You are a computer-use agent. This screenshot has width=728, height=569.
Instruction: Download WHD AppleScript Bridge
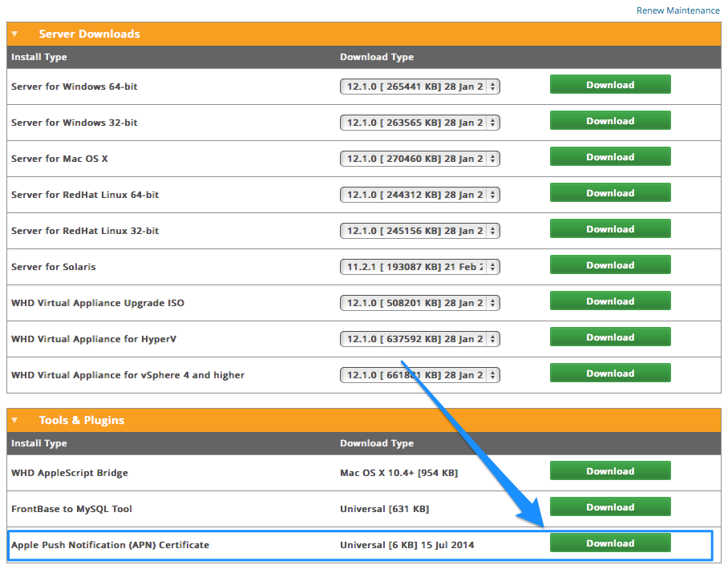[x=610, y=471]
